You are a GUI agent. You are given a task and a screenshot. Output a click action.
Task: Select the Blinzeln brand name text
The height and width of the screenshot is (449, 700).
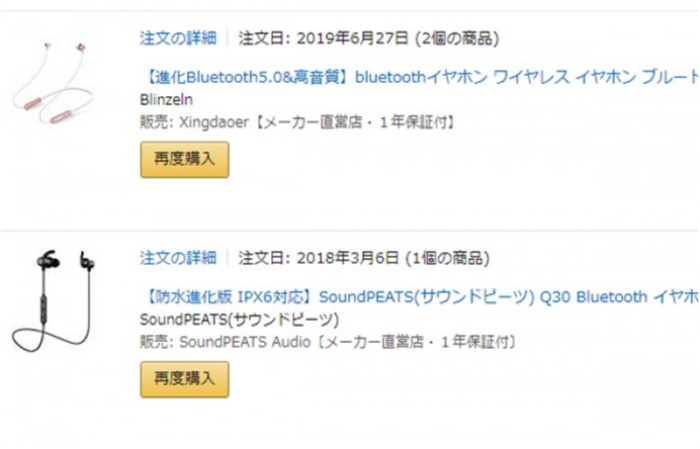coord(166,99)
